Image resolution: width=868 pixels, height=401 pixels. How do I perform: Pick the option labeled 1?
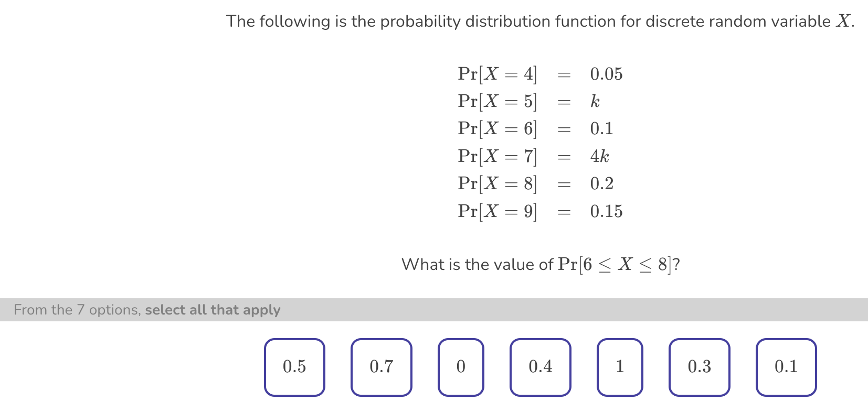tap(619, 366)
